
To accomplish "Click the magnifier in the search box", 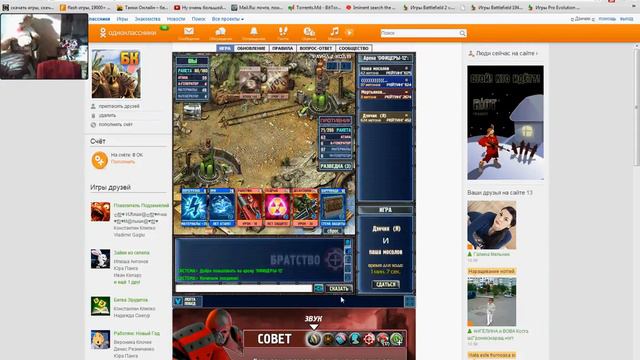I will tap(462, 33).
